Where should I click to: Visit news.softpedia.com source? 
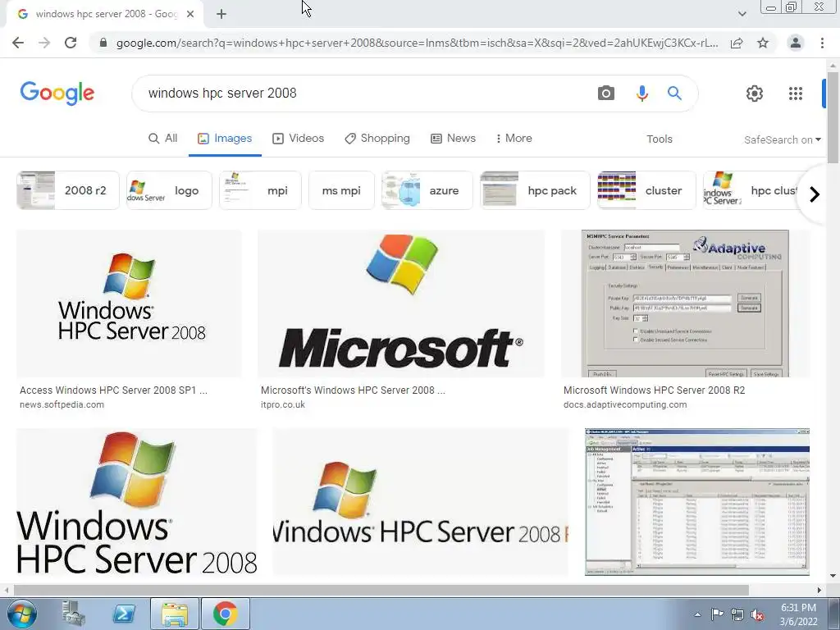[62, 404]
